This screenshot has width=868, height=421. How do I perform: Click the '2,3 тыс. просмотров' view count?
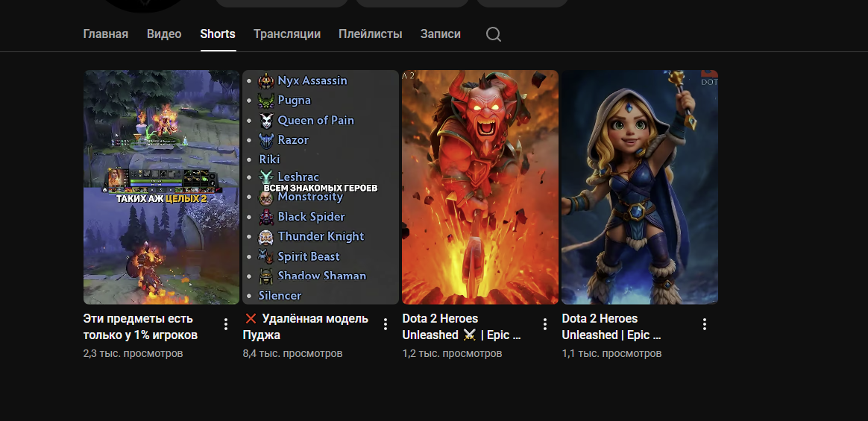133,353
